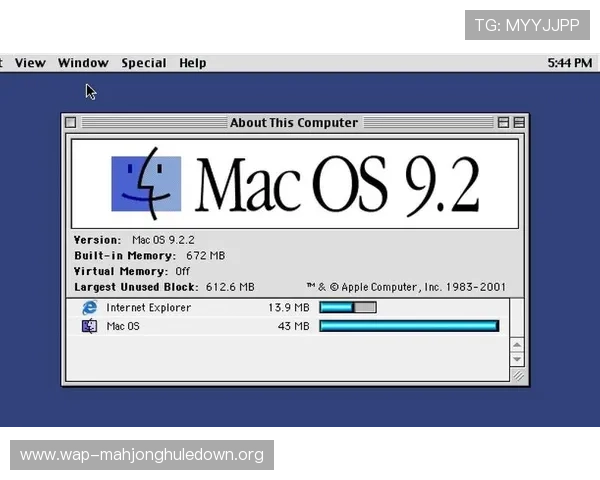Click the scroll down arrow
The image size is (600, 480).
[517, 359]
